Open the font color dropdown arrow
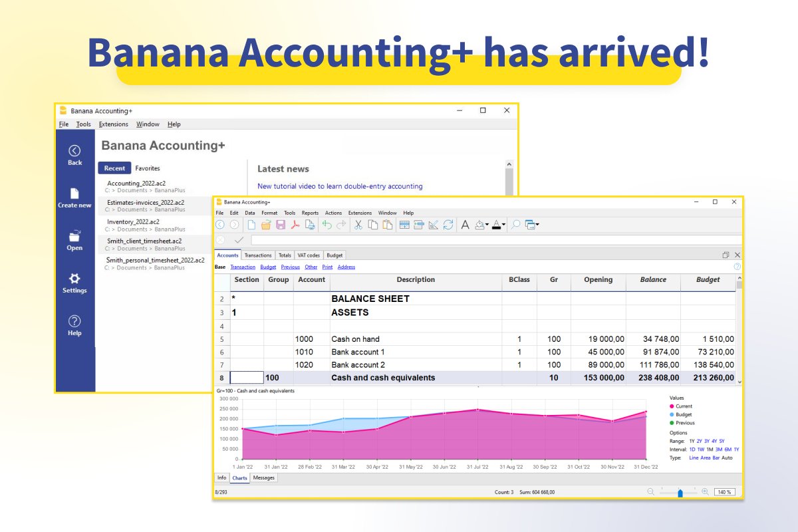Image resolution: width=798 pixels, height=532 pixels. [503, 225]
